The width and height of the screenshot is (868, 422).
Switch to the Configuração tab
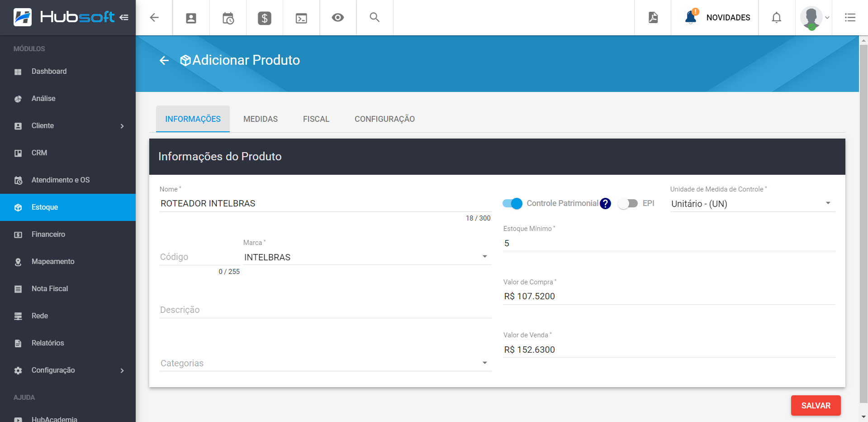(384, 119)
